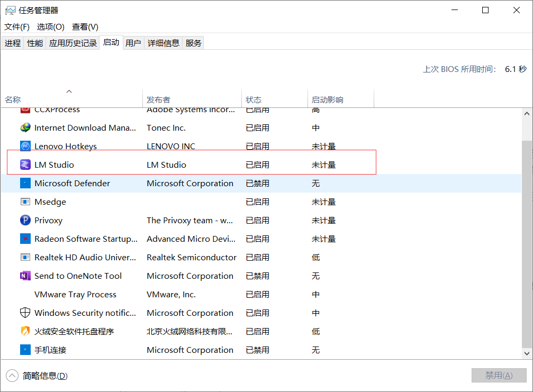The image size is (533, 392).
Task: Sort by the 发布者 column header
Action: point(192,98)
